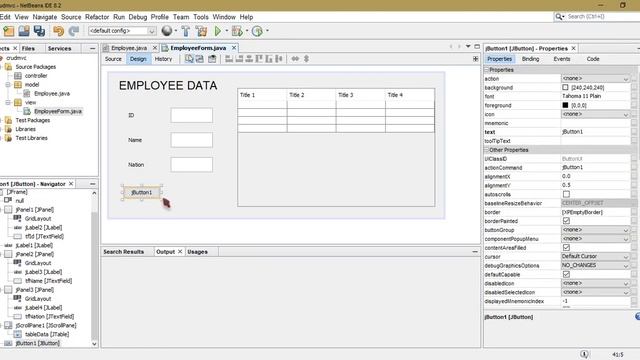Image resolution: width=640 pixels, height=360 pixels.
Task: Click the foreground black color swatch
Action: (x=565, y=105)
